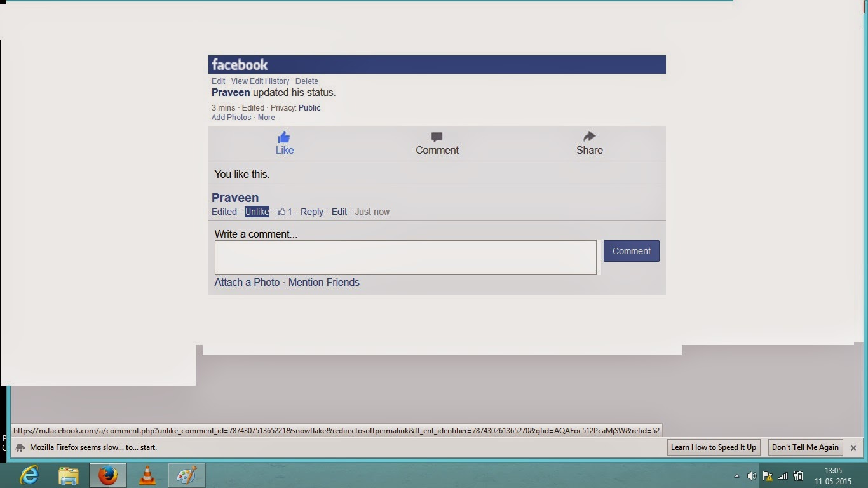Image resolution: width=868 pixels, height=488 pixels.
Task: Click the network signal strength indicator
Action: click(x=782, y=475)
